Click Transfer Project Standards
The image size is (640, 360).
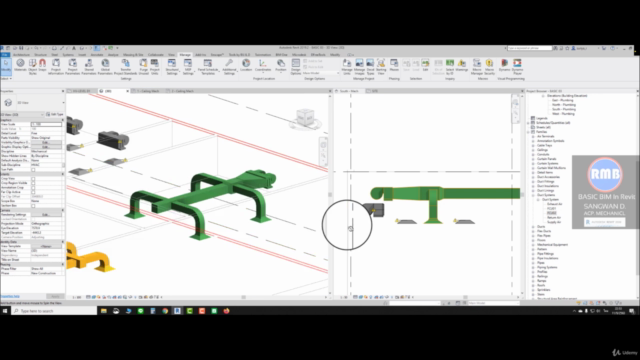click(x=126, y=67)
